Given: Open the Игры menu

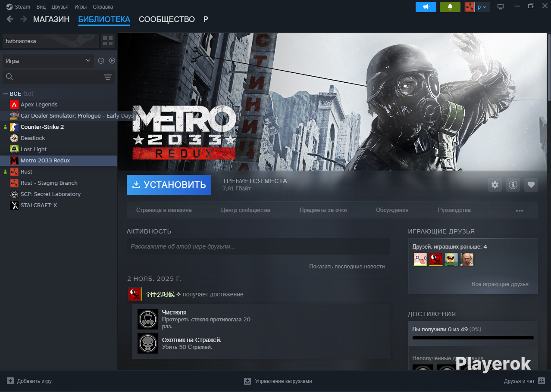Looking at the screenshot, I should [81, 7].
